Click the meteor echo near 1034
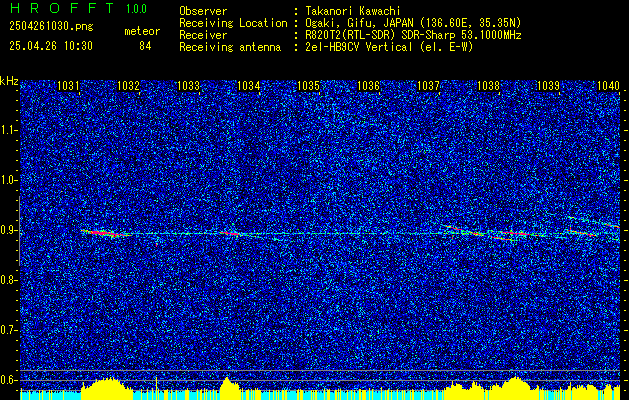 [x=229, y=233]
